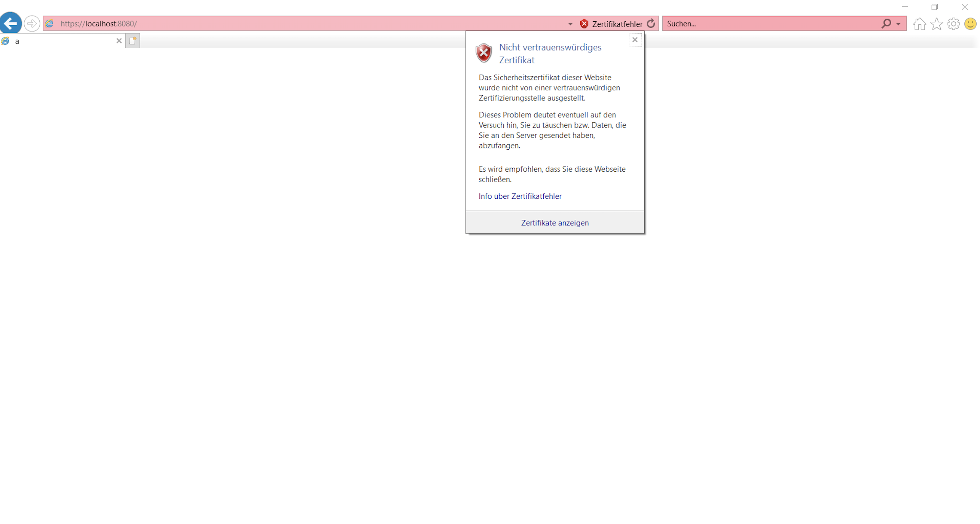Screen dimensions: 980x524
Task: Click the red Zertifikatfehler shield icon
Action: (584, 24)
